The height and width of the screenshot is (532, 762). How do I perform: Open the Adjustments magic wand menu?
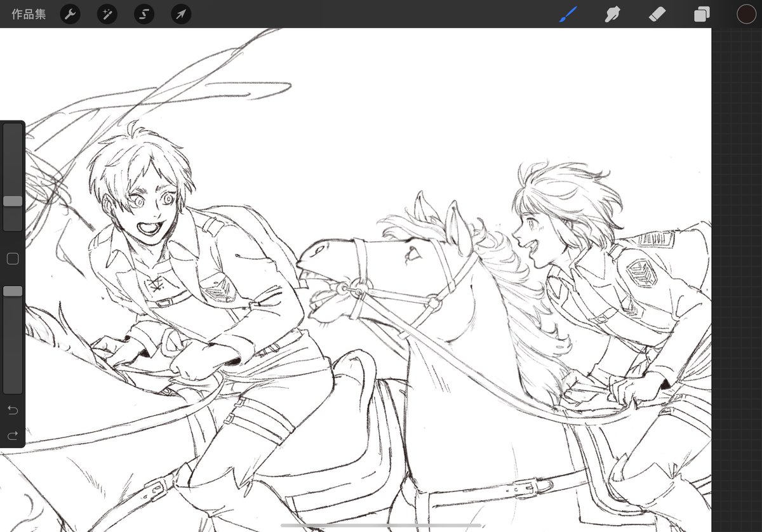[107, 14]
